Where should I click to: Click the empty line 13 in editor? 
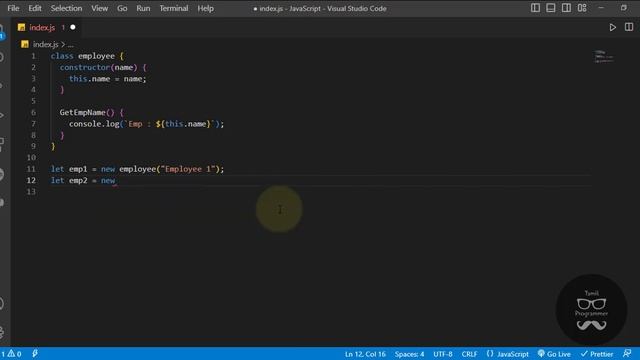pyautogui.click(x=320, y=191)
